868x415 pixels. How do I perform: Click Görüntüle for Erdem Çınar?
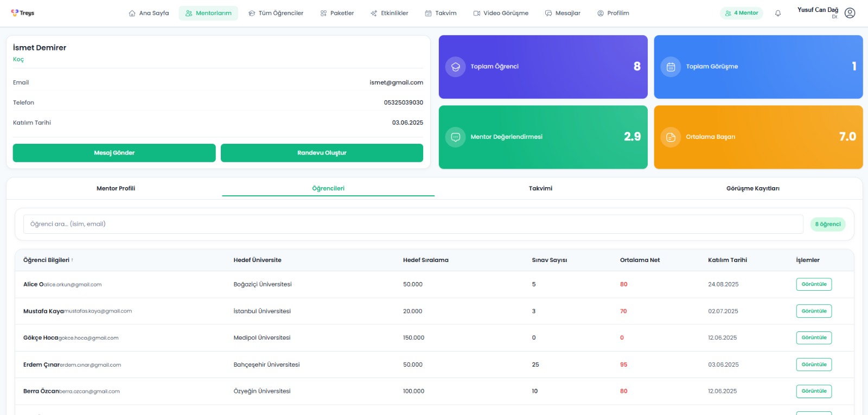[814, 365]
